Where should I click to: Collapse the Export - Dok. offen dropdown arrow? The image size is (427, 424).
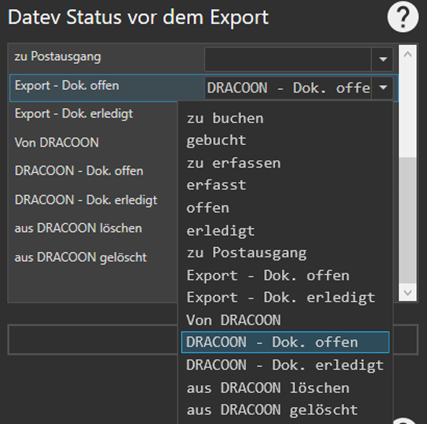click(383, 88)
